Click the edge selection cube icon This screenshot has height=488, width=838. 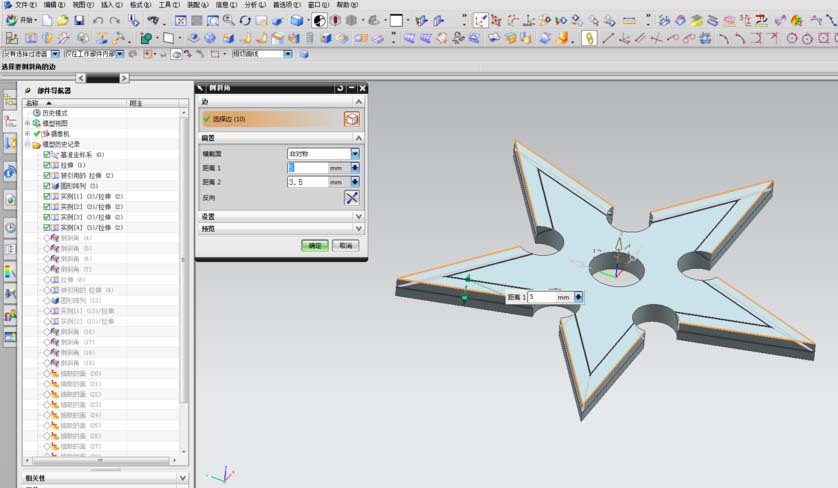point(352,118)
